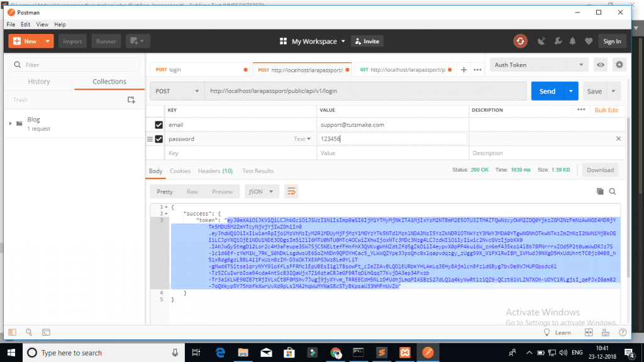The image size is (644, 362).
Task: Click the request URL input field
Action: [365, 91]
